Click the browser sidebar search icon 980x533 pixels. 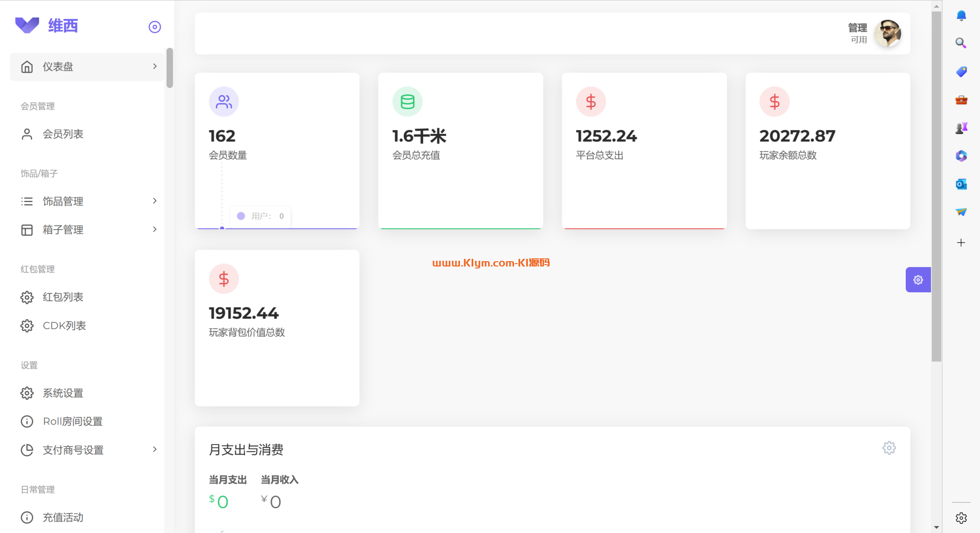coord(961,43)
